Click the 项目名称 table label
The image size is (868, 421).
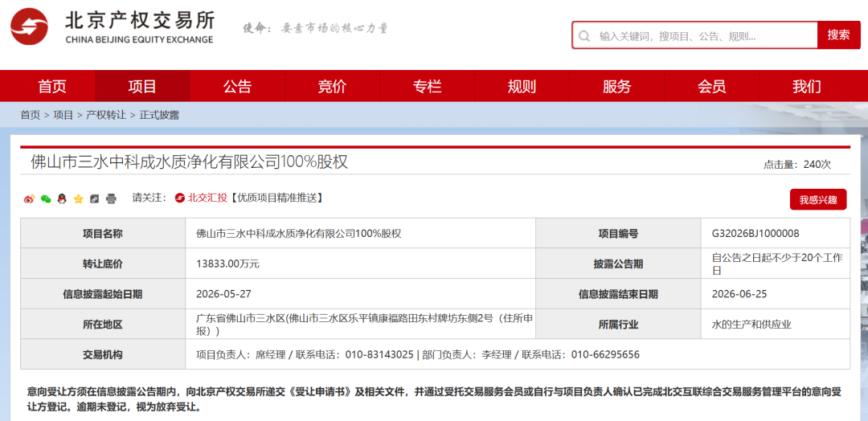(102, 234)
